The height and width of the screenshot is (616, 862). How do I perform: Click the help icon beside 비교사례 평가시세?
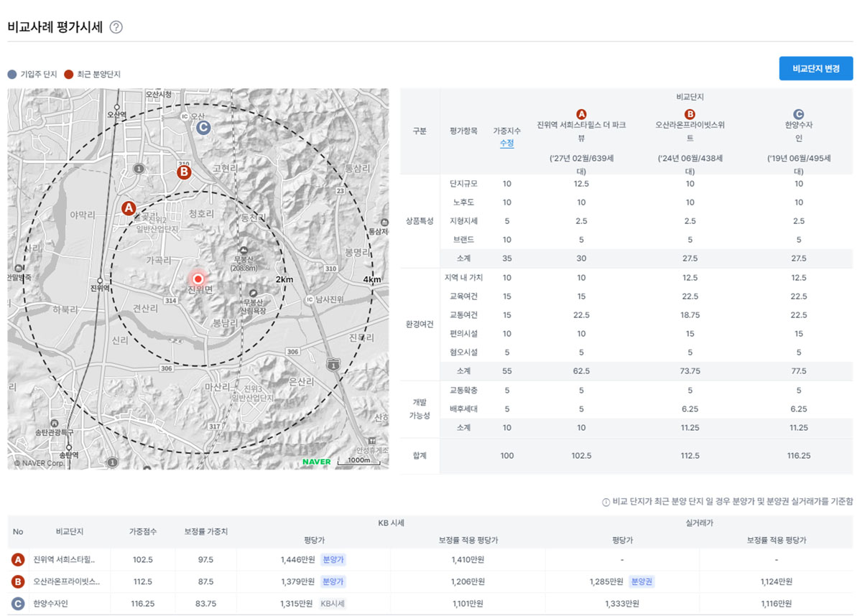point(116,27)
